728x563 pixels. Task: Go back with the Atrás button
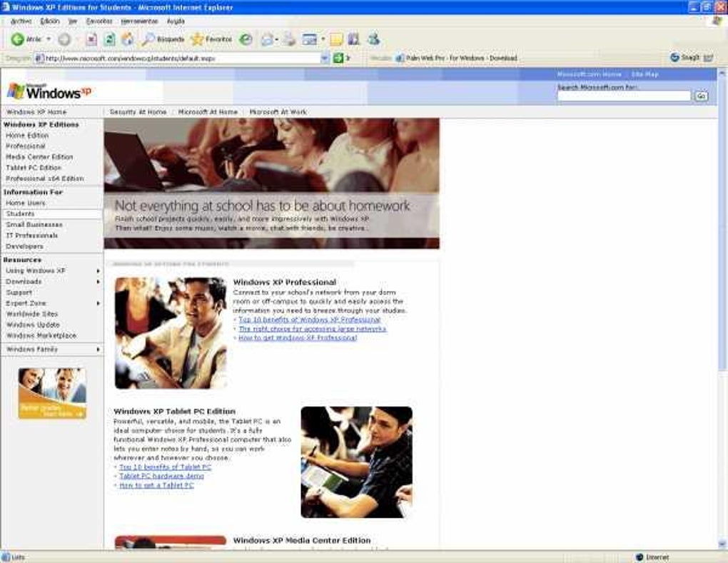click(x=26, y=39)
